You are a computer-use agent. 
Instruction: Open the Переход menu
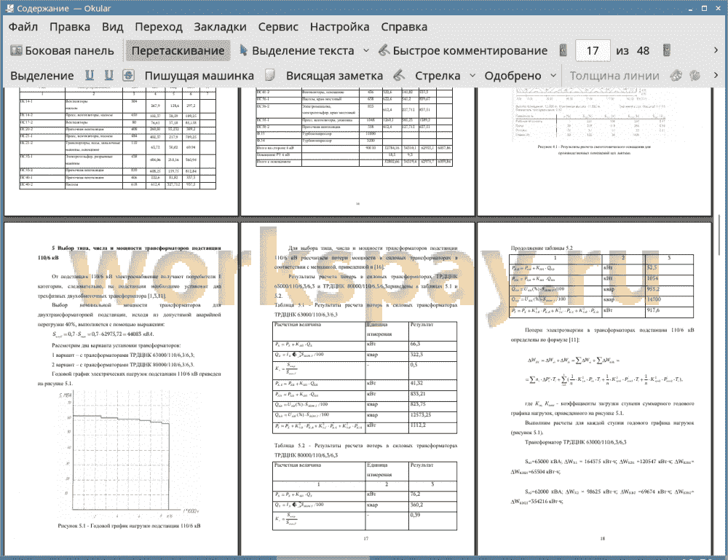(158, 27)
